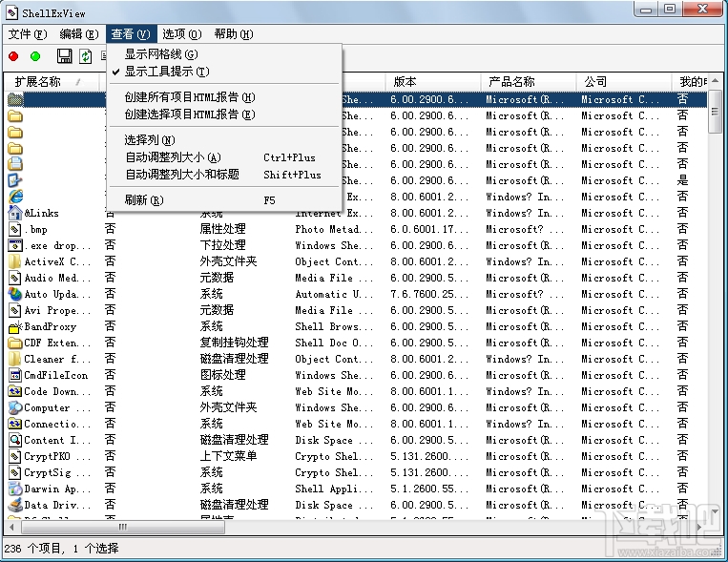Click the floppy disk save icon
728x562 pixels.
65,57
